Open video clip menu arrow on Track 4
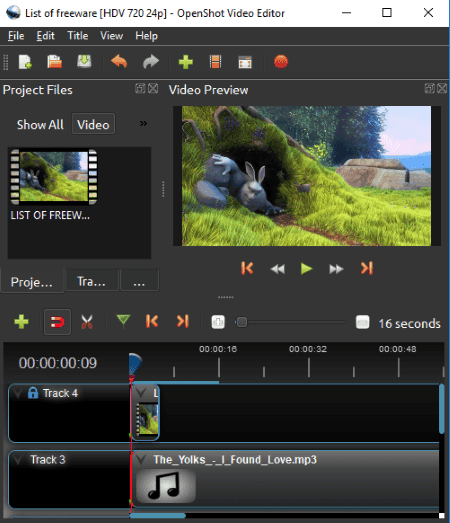 coord(141,393)
